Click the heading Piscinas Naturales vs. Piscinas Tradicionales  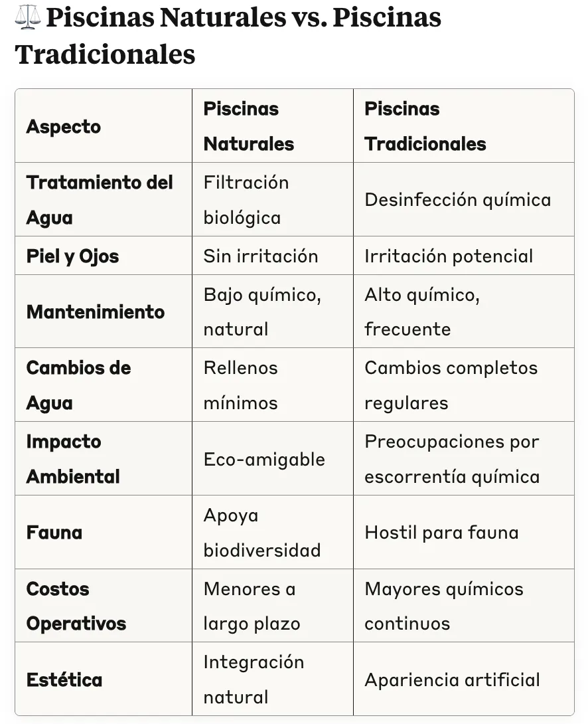pos(228,36)
